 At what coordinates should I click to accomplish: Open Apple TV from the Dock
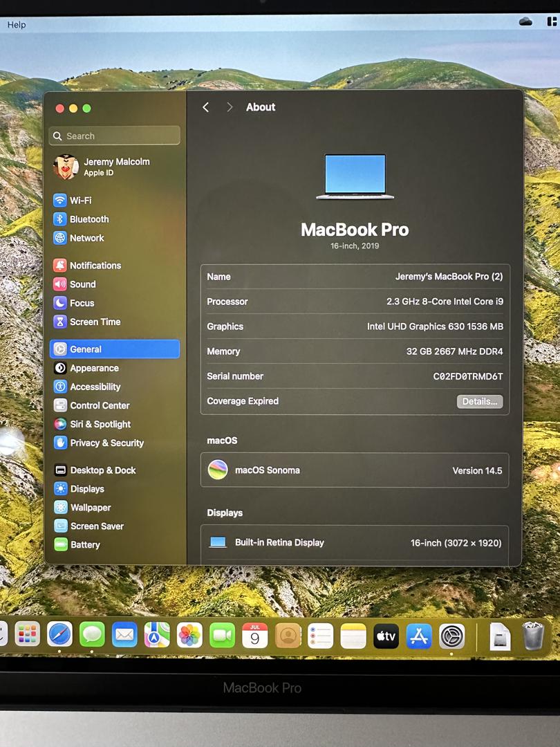[386, 636]
